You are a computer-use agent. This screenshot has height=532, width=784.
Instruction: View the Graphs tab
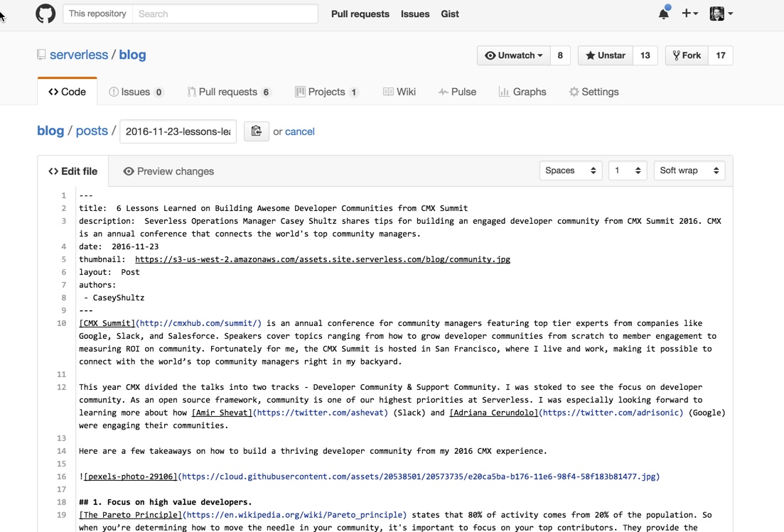pos(522,92)
